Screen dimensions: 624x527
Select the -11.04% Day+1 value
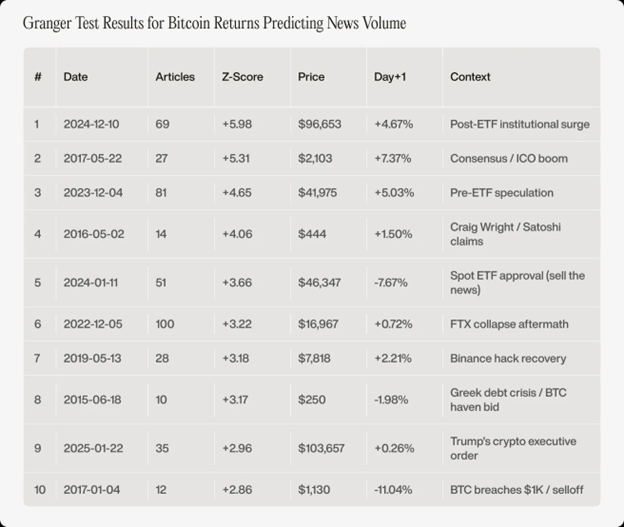coord(395,490)
